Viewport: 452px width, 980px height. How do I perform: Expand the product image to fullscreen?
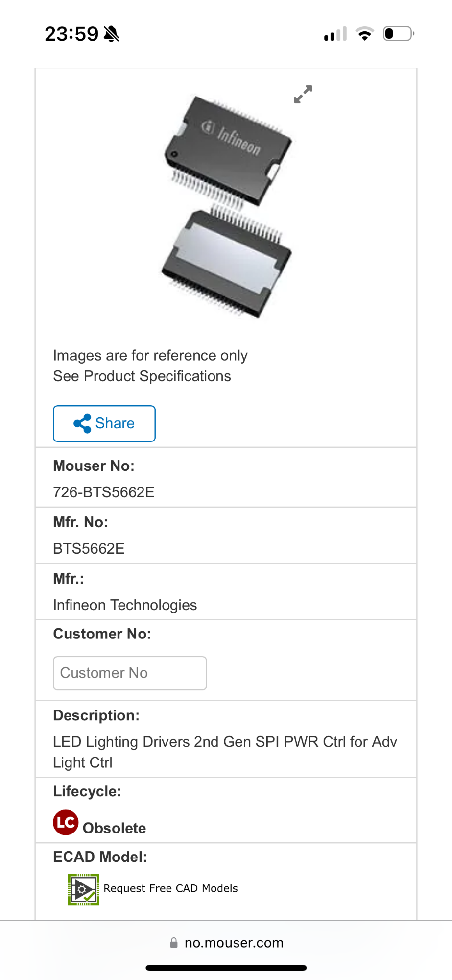303,94
